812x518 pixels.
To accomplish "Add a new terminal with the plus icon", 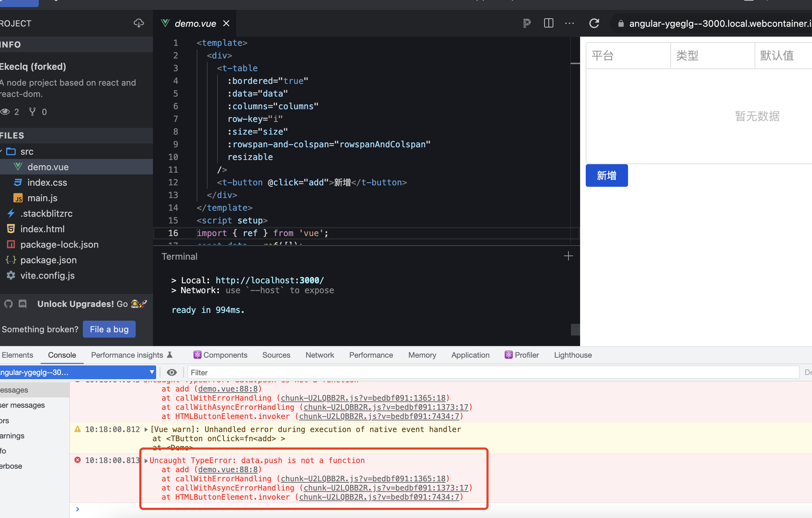I will 568,256.
